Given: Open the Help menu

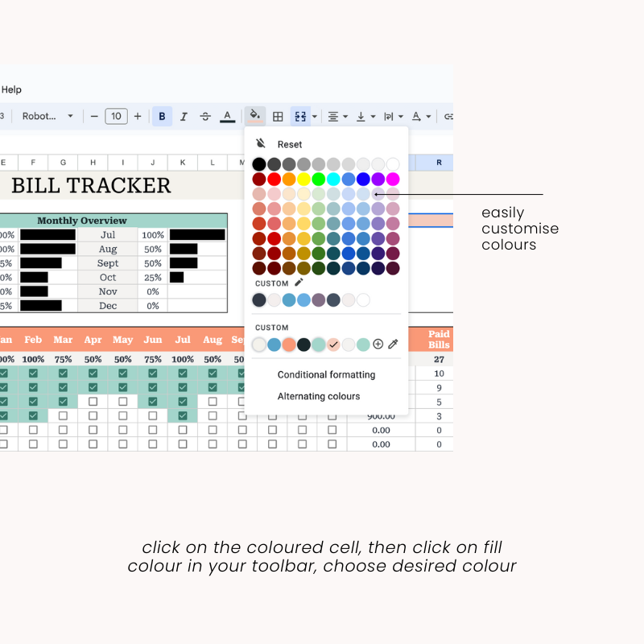Looking at the screenshot, I should [x=11, y=89].
